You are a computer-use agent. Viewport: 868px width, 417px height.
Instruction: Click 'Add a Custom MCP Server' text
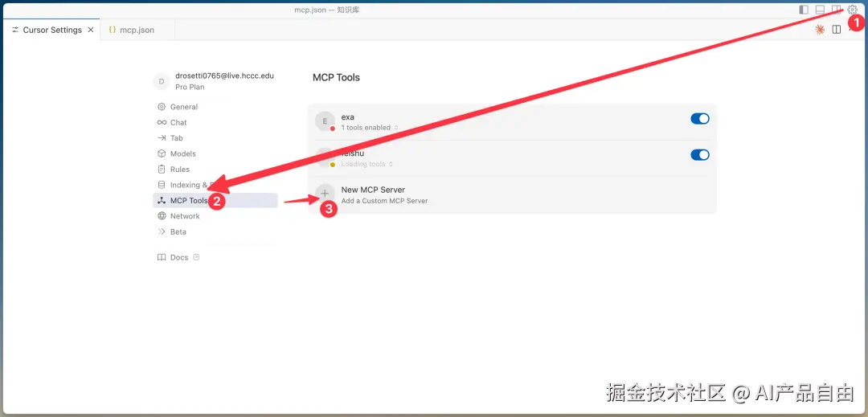(x=385, y=202)
